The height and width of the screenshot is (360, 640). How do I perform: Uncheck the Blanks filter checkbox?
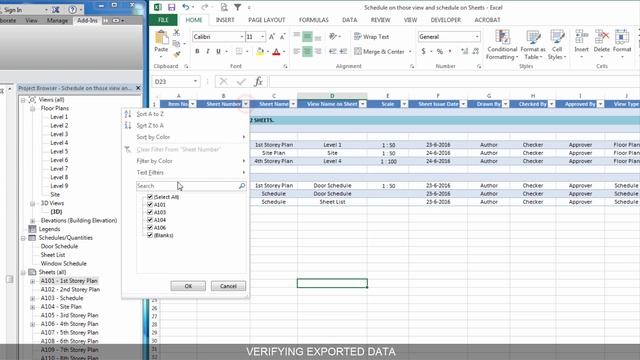point(150,235)
